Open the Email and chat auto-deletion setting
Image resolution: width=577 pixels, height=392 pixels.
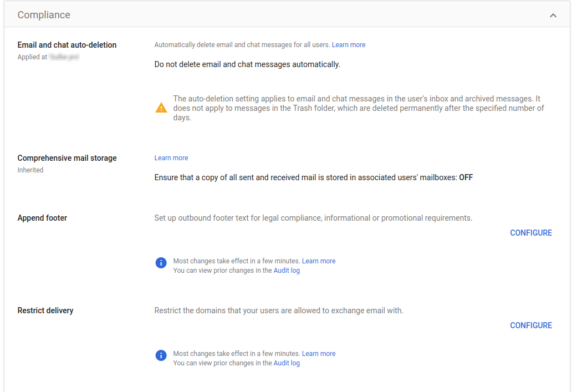tap(67, 44)
